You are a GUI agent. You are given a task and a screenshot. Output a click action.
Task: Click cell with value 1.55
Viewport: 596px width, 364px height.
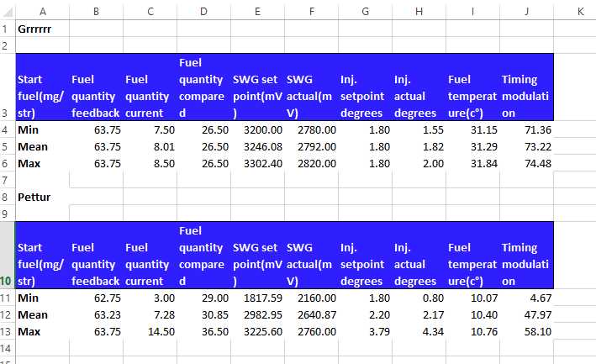(x=419, y=129)
